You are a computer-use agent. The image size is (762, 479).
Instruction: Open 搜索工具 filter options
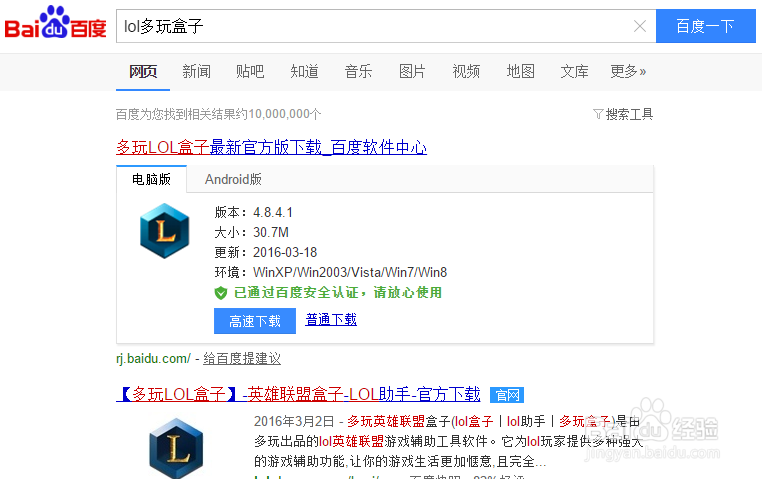[x=623, y=114]
